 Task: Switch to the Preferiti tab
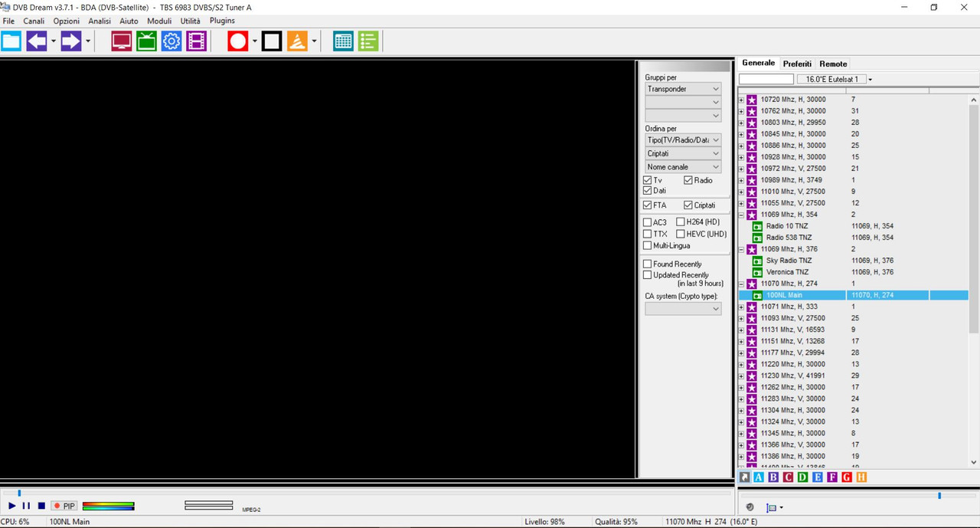[797, 64]
